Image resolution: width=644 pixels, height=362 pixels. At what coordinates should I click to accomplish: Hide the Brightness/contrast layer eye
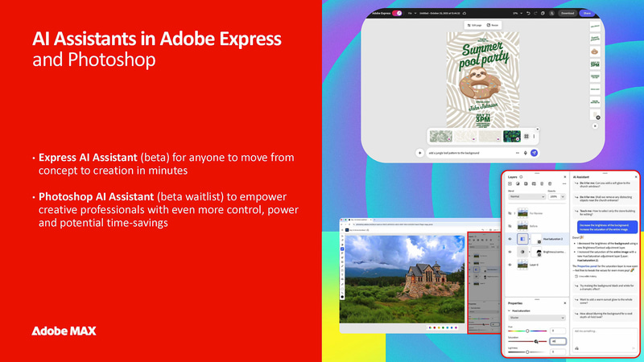[510, 252]
